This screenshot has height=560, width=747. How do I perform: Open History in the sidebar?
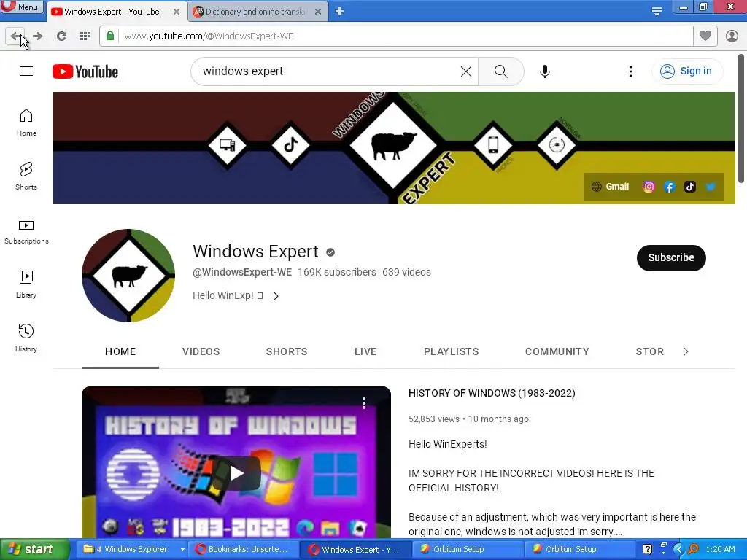26,338
